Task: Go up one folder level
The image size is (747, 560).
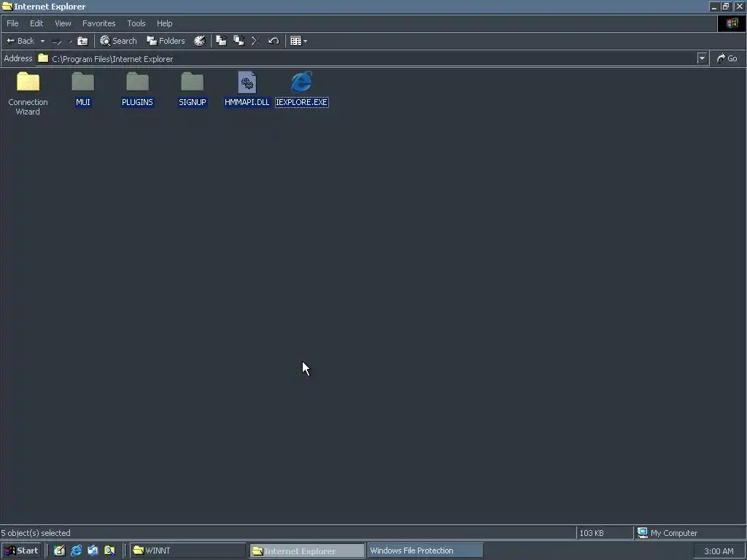Action: pyautogui.click(x=82, y=41)
